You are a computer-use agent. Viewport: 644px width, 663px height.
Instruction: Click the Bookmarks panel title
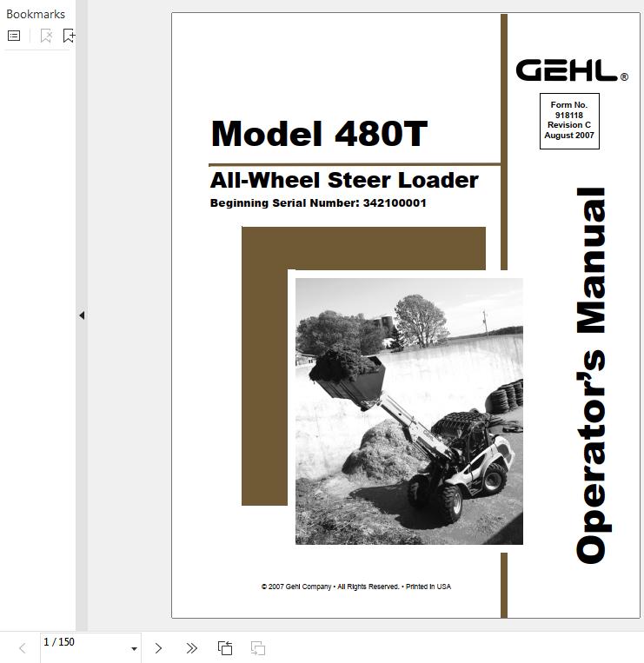(36, 15)
